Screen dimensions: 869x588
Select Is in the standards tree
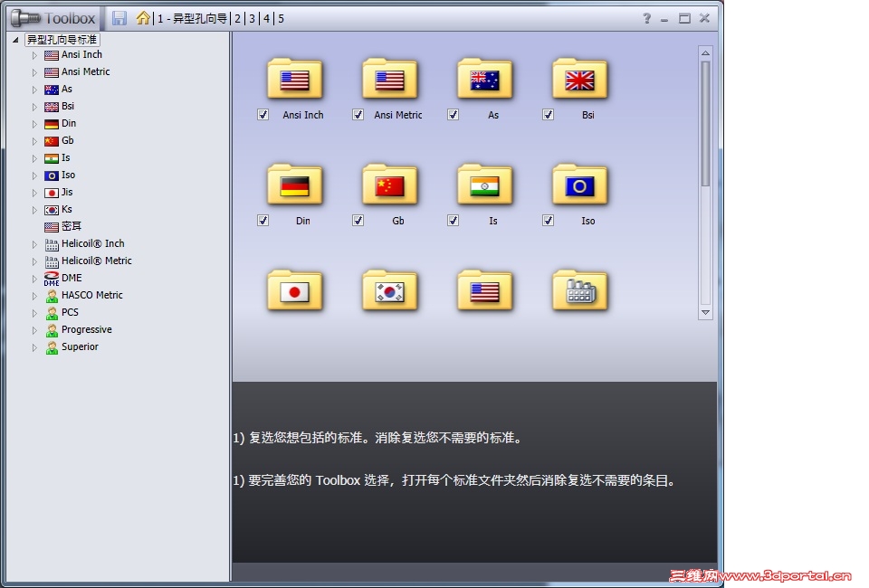(x=65, y=157)
